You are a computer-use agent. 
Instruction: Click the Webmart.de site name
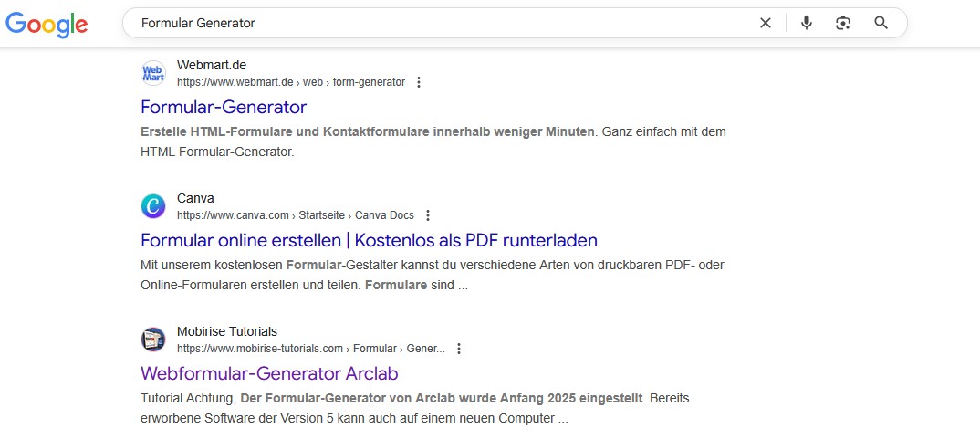tap(212, 65)
